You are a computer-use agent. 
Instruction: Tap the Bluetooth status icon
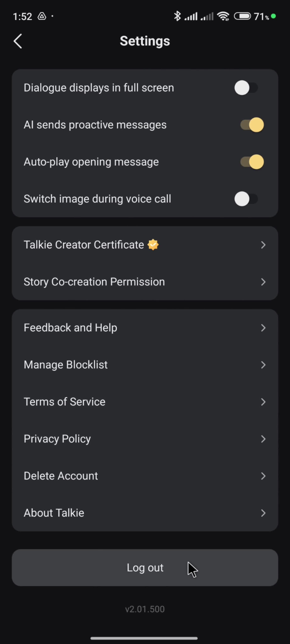tap(177, 16)
